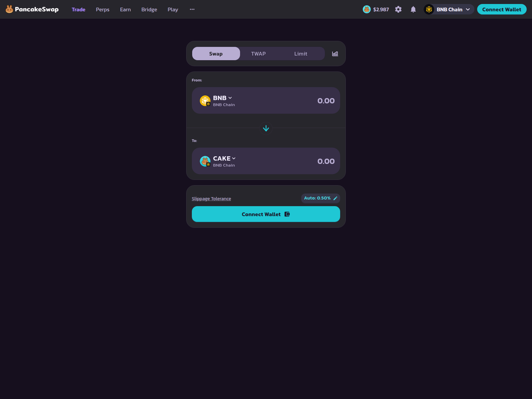Click the Slippage Tolerance label
Image resolution: width=532 pixels, height=399 pixels.
[211, 199]
